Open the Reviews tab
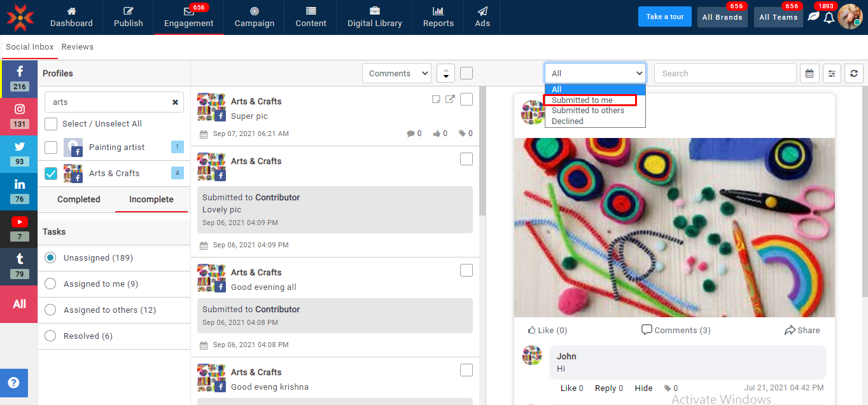This screenshot has height=405, width=868. tap(78, 47)
